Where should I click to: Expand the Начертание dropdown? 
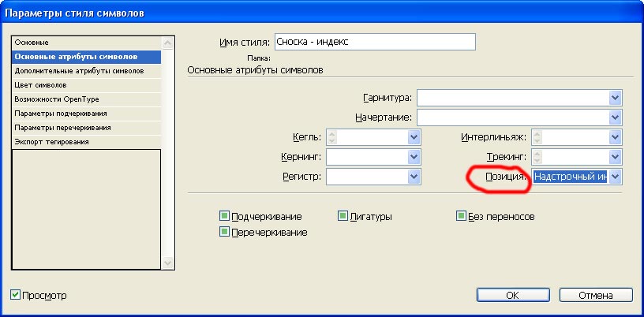(615, 117)
